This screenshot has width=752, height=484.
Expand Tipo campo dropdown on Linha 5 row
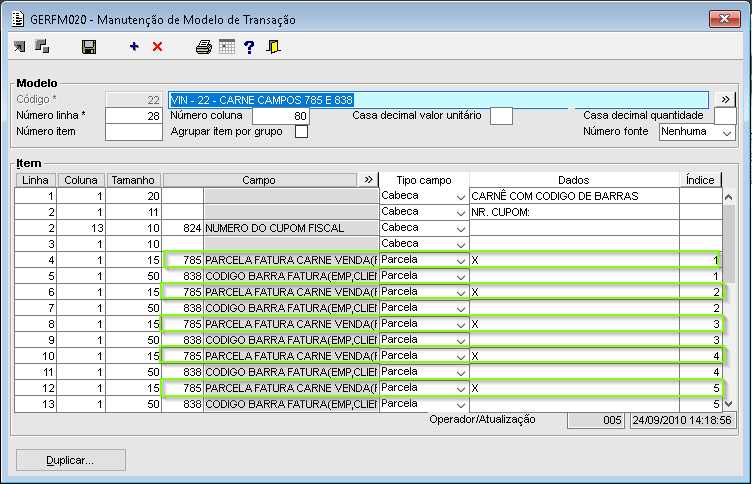point(460,277)
